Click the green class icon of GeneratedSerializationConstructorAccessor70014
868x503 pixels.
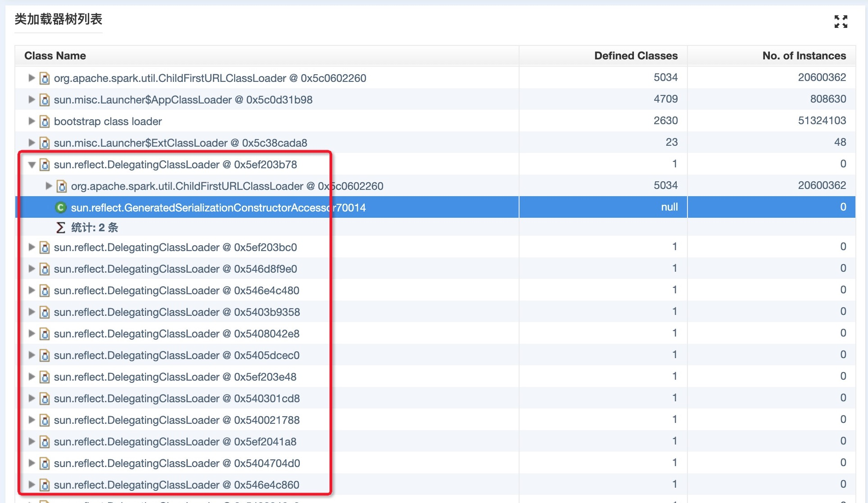click(x=60, y=207)
